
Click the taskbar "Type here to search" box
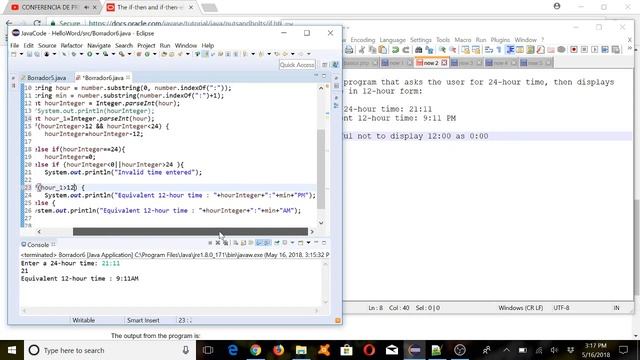[x=109, y=350]
